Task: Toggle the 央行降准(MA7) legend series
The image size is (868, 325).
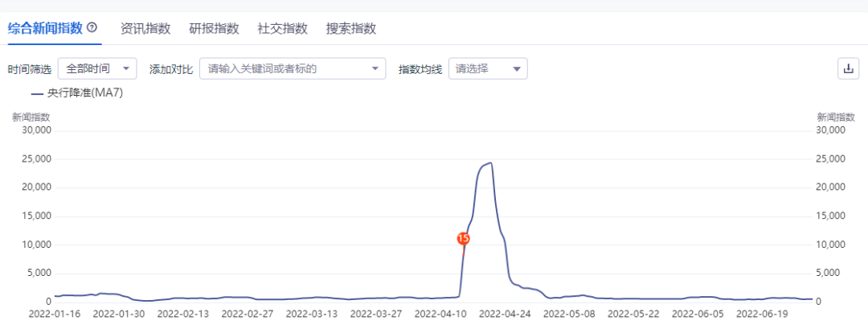Action: [77, 93]
